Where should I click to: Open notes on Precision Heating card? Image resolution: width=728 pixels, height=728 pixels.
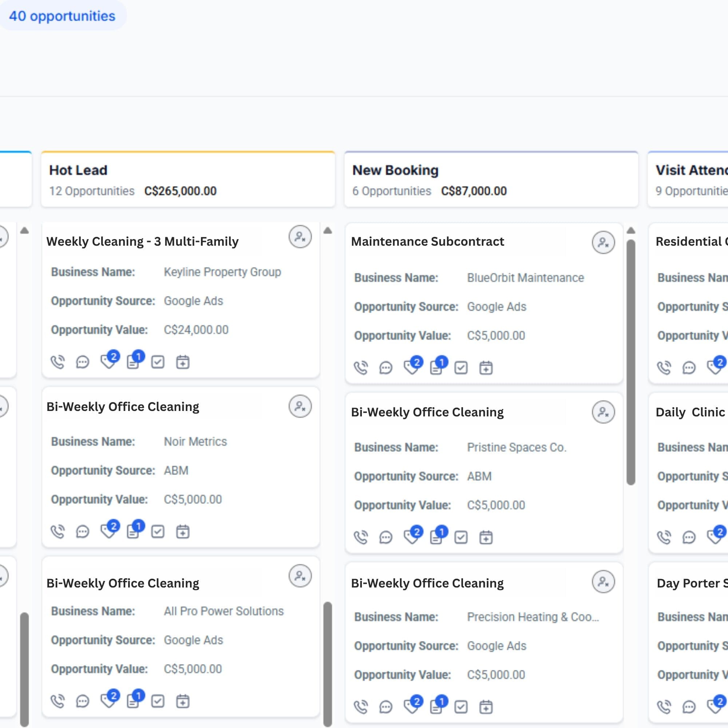coord(438,705)
